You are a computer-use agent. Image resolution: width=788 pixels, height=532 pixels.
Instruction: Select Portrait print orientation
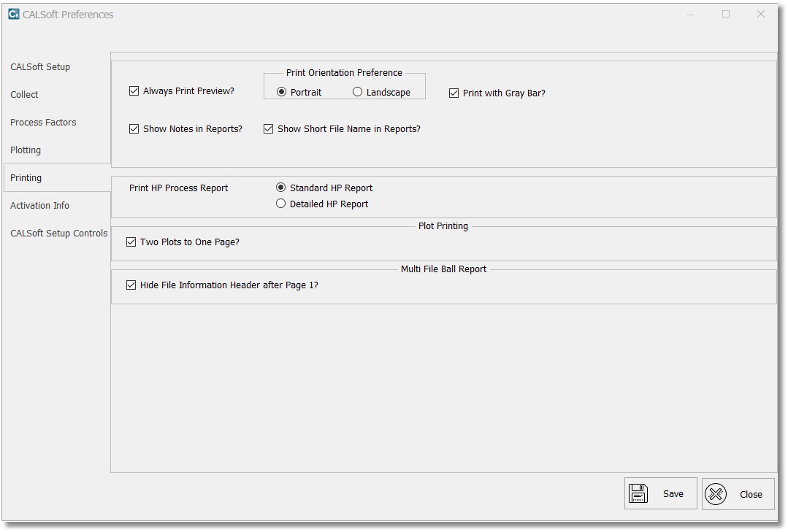click(x=281, y=92)
